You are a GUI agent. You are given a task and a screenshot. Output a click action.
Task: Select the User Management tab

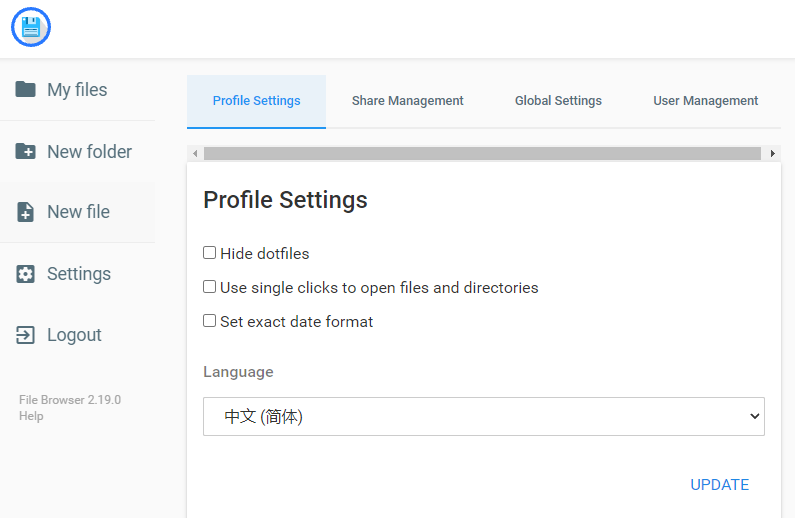click(x=705, y=101)
